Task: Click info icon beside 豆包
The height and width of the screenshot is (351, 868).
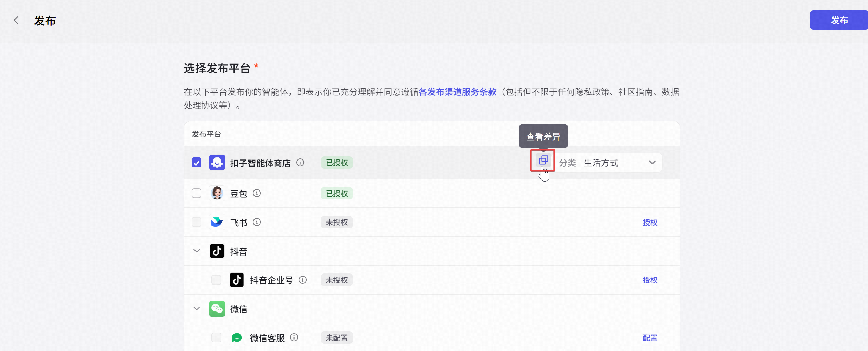Action: click(x=257, y=193)
